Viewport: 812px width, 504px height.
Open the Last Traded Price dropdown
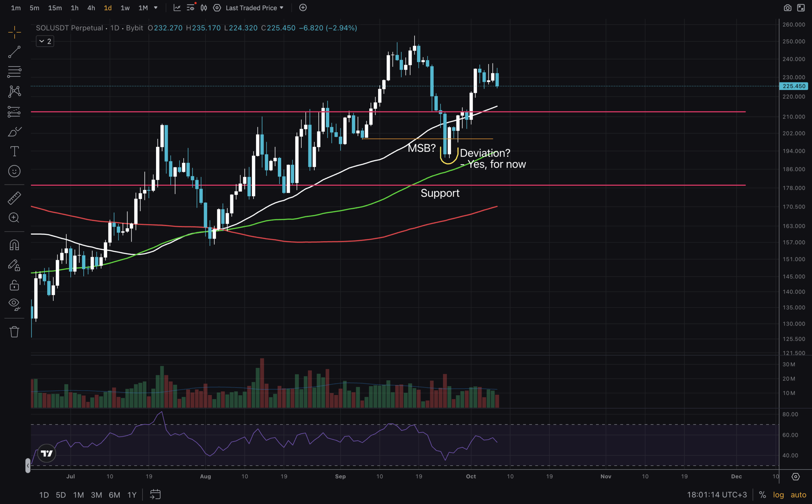[254, 8]
